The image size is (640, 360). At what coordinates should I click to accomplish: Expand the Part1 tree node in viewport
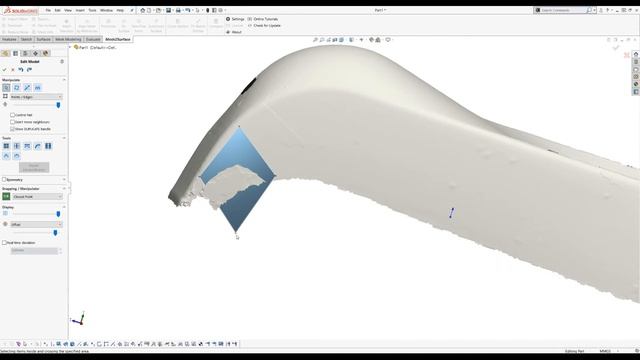(x=70, y=47)
